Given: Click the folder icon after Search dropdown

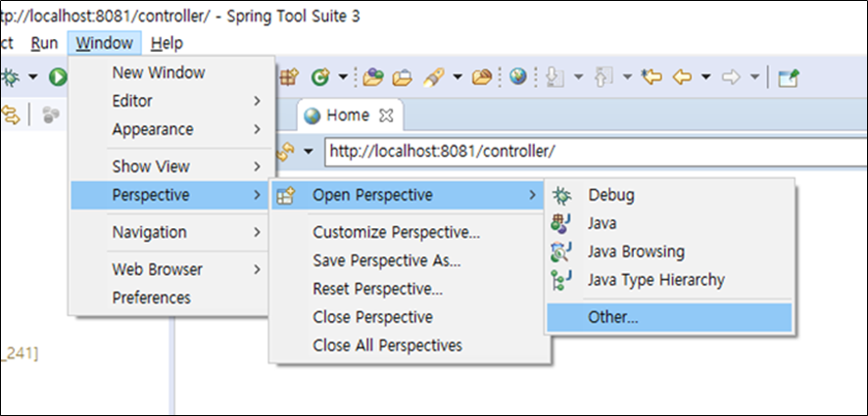Looking at the screenshot, I should point(482,77).
